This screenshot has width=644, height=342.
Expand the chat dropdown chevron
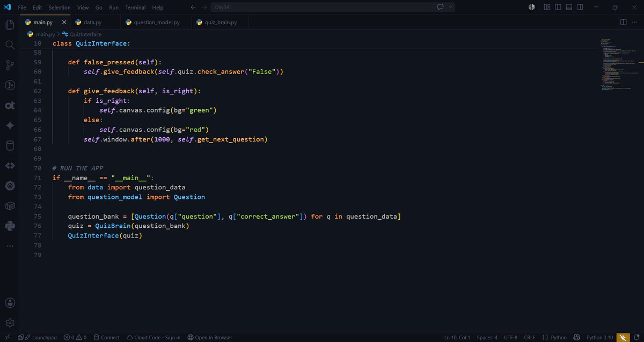(x=451, y=8)
